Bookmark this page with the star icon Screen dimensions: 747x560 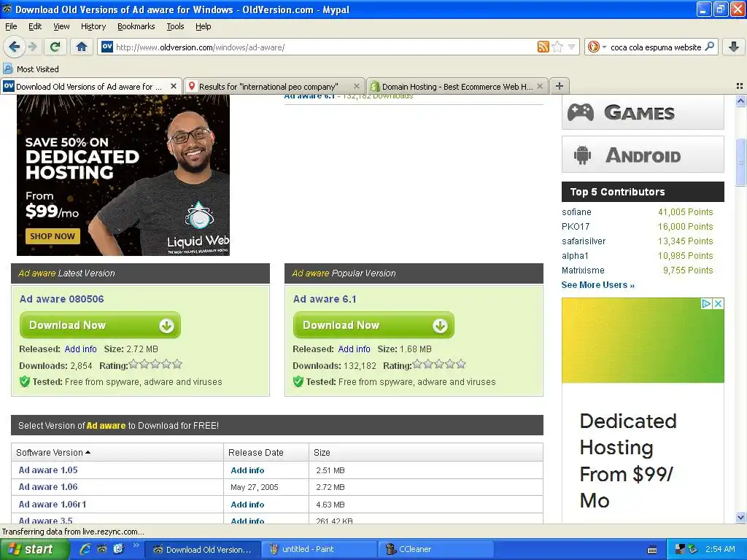click(x=557, y=47)
